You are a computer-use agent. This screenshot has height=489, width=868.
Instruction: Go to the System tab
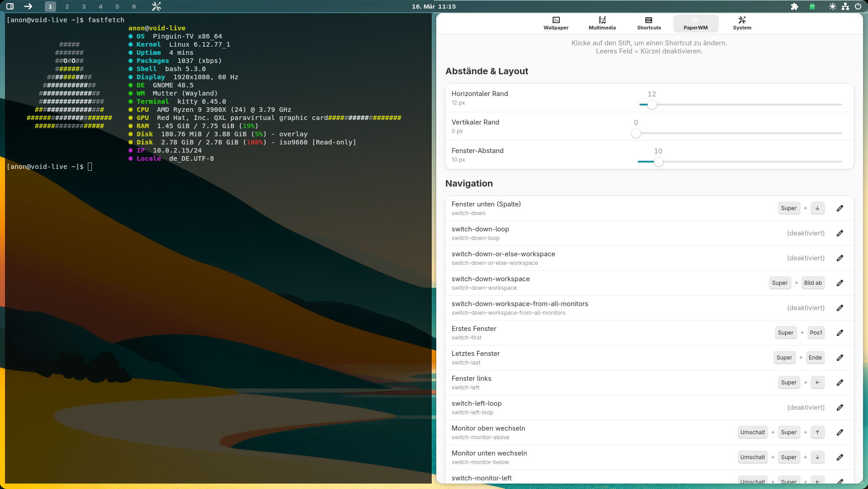point(742,23)
